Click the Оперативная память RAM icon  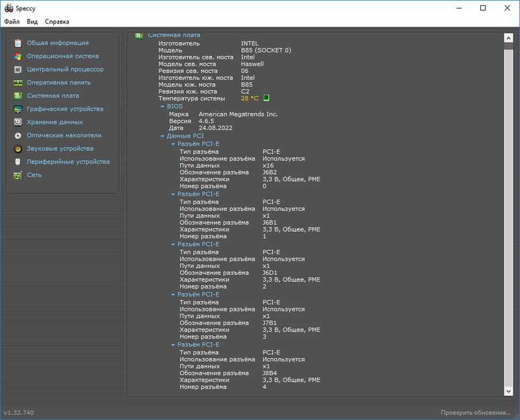(x=18, y=83)
